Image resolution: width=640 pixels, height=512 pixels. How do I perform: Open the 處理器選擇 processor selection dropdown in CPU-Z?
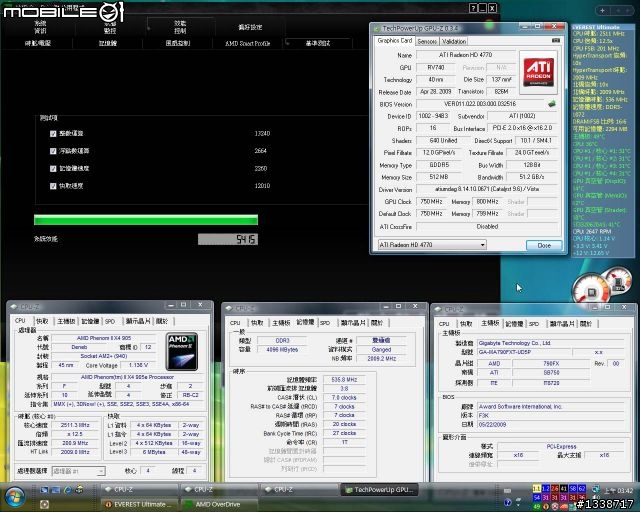click(78, 471)
